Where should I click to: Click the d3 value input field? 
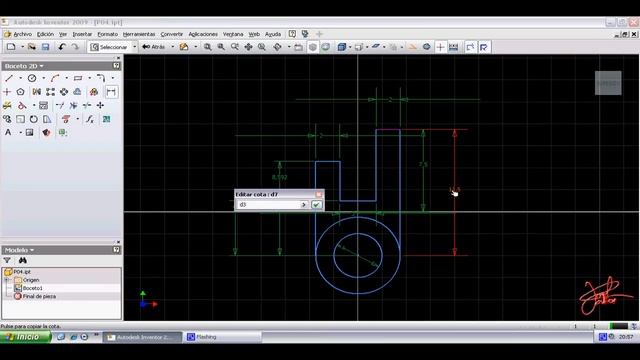click(269, 204)
